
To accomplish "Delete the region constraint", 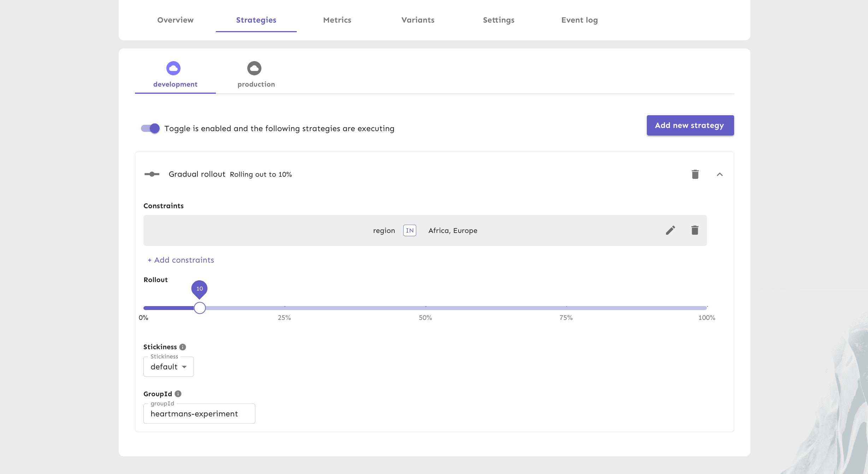I will [695, 230].
